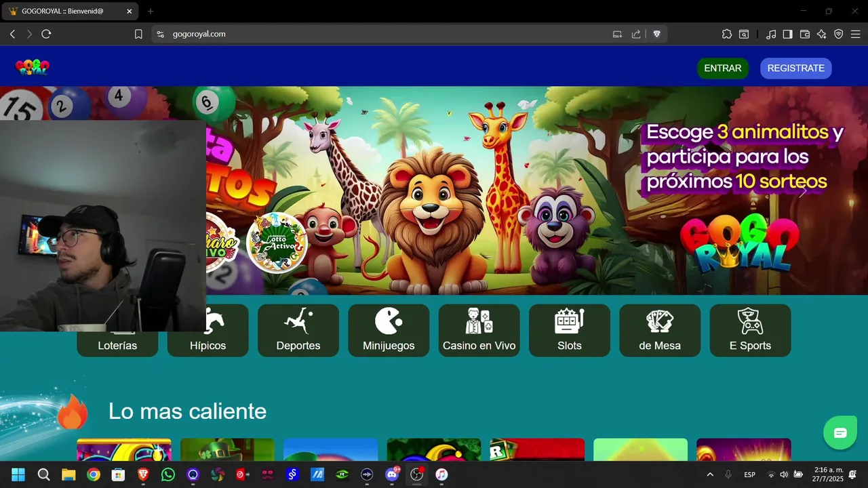Toggle the browser sidebar panel icon

point(788,34)
